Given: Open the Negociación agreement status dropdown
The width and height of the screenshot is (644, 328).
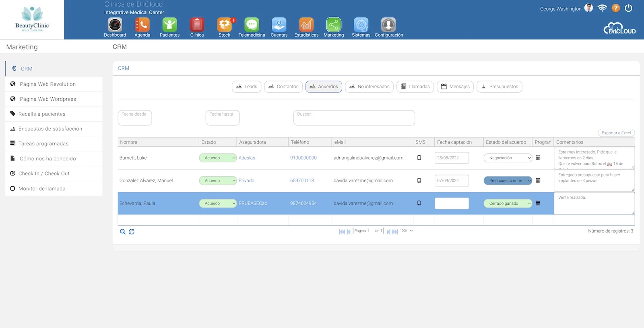Looking at the screenshot, I should pyautogui.click(x=508, y=158).
